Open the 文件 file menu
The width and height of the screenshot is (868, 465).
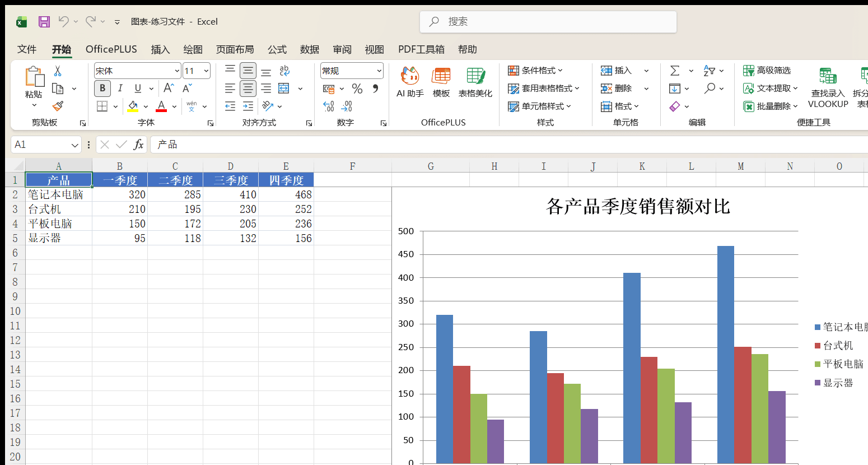[x=27, y=49]
